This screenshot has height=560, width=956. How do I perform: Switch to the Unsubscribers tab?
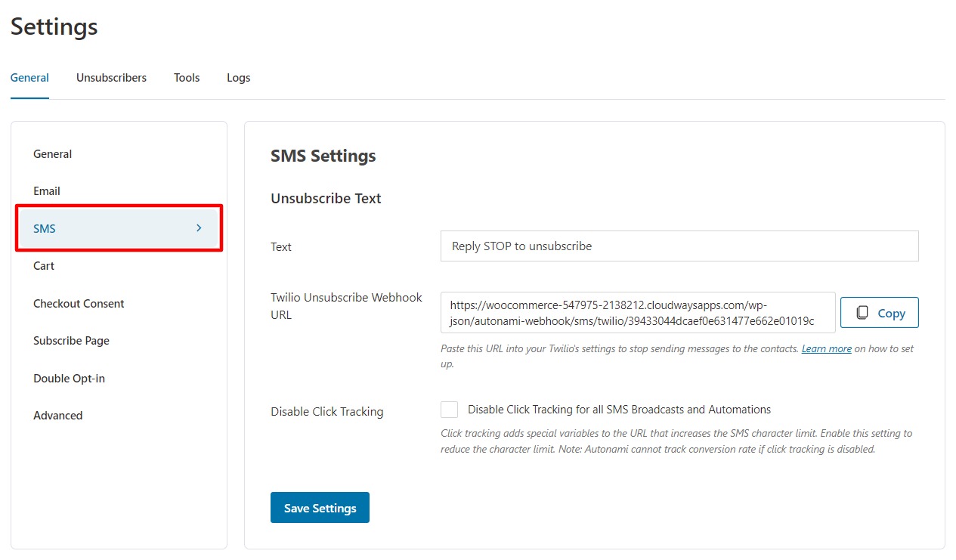[111, 78]
